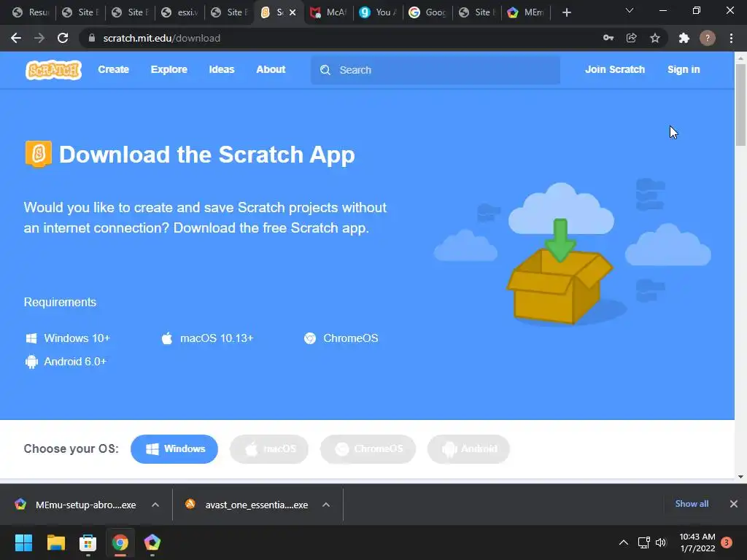Open the notification badge showing 3
Viewport: 747px width, 560px height.
point(727,542)
